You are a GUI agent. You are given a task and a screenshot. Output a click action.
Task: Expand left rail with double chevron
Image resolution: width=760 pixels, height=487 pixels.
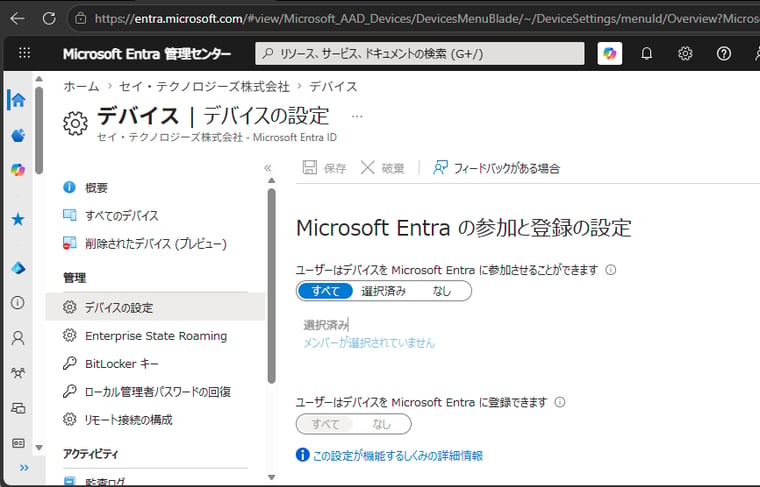coord(24,468)
